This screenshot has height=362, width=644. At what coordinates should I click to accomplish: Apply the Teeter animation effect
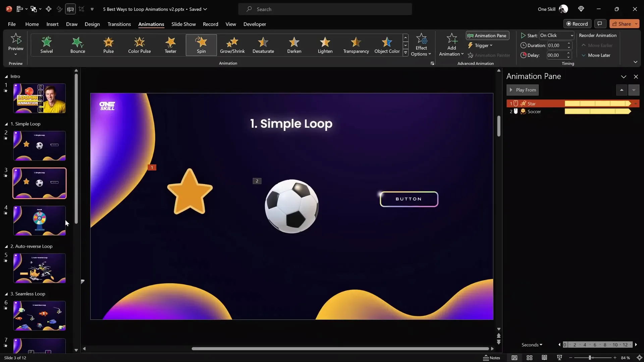[x=170, y=45]
